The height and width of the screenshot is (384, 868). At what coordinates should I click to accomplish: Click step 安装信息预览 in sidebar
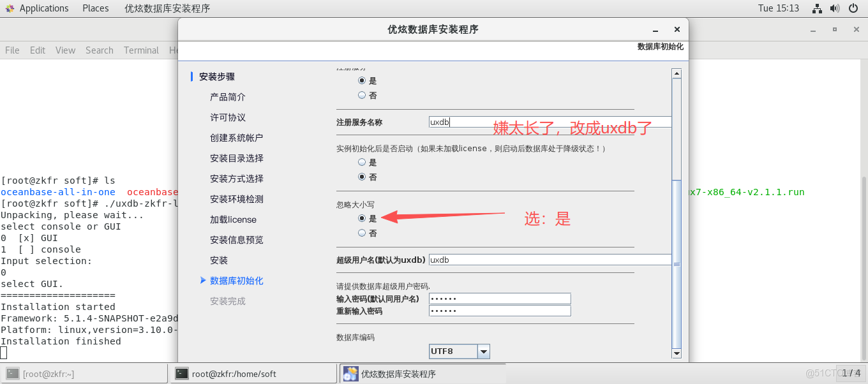(x=237, y=240)
